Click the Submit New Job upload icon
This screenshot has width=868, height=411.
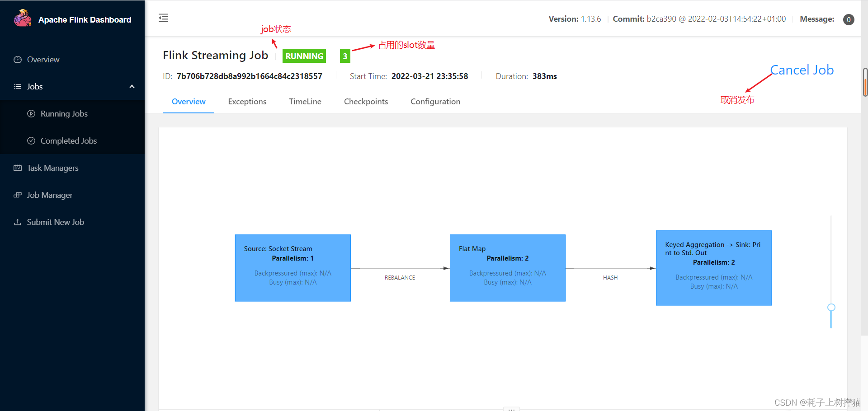tap(18, 222)
